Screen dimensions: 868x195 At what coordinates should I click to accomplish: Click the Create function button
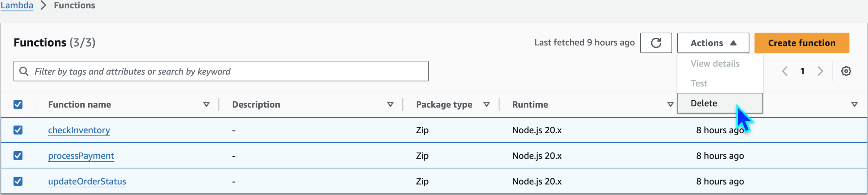[x=802, y=43]
